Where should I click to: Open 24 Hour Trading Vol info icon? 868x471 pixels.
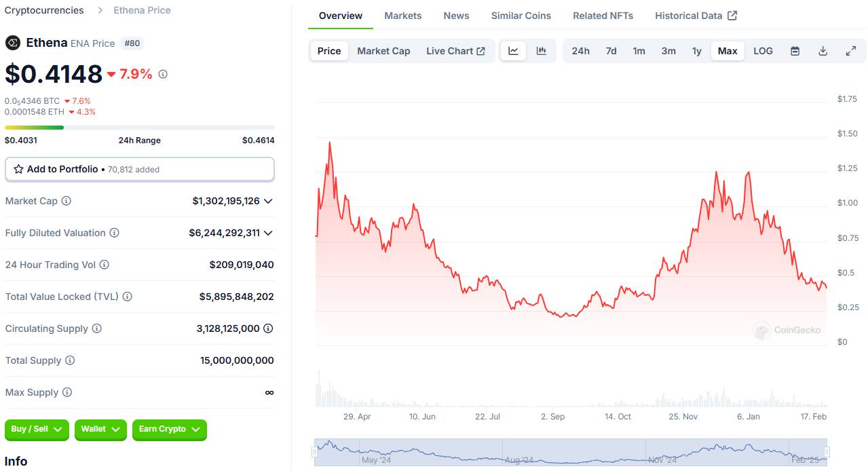click(x=105, y=265)
